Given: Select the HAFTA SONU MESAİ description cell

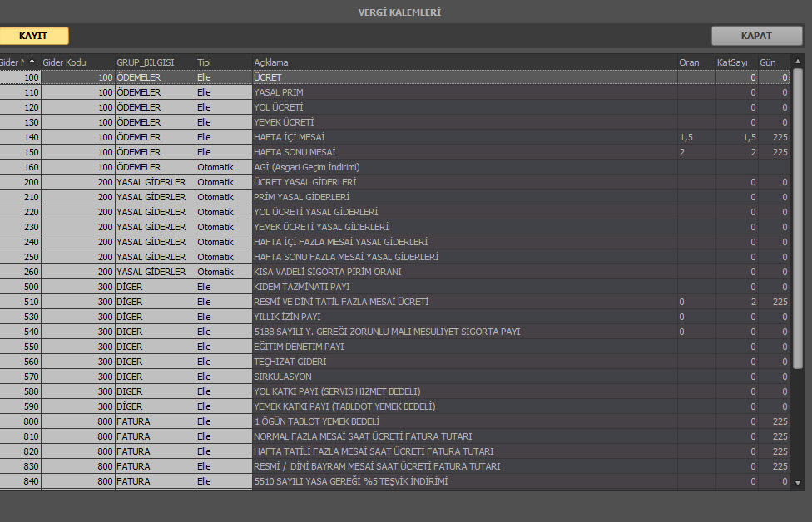Looking at the screenshot, I should (464, 152).
